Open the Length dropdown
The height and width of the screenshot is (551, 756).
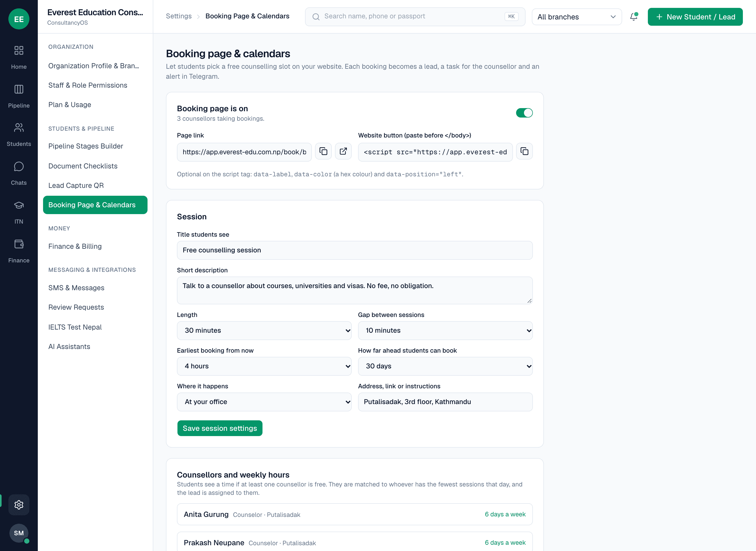264,331
